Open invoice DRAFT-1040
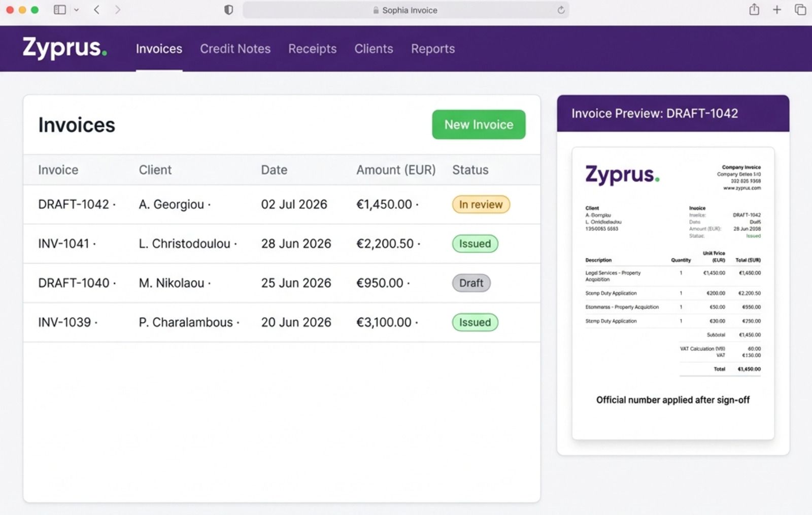This screenshot has height=515, width=812. [x=74, y=283]
